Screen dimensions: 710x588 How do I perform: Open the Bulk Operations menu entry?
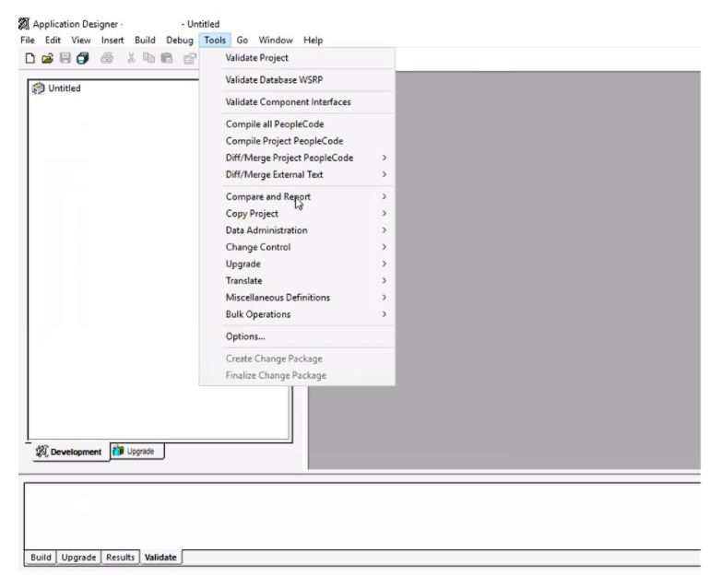click(x=297, y=314)
